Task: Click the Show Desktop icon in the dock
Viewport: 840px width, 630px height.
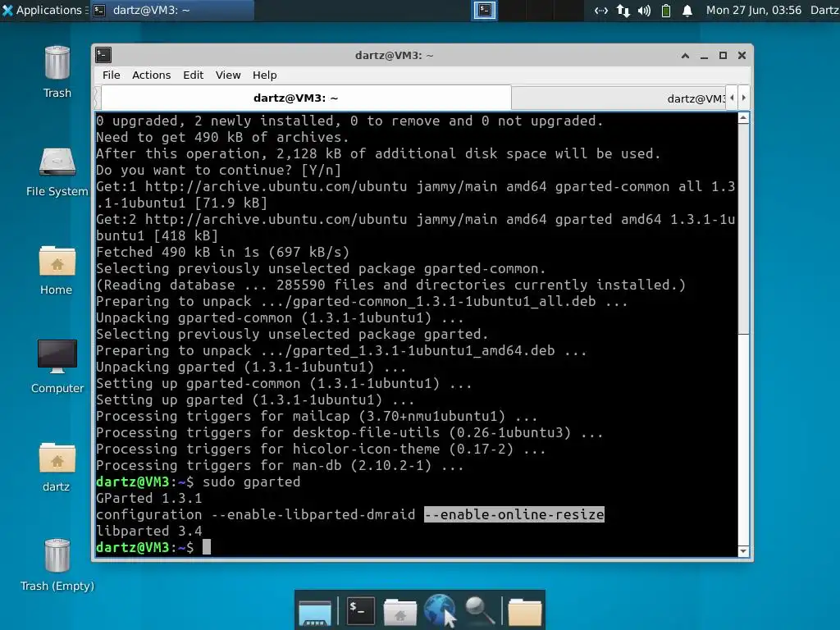Action: (x=315, y=612)
